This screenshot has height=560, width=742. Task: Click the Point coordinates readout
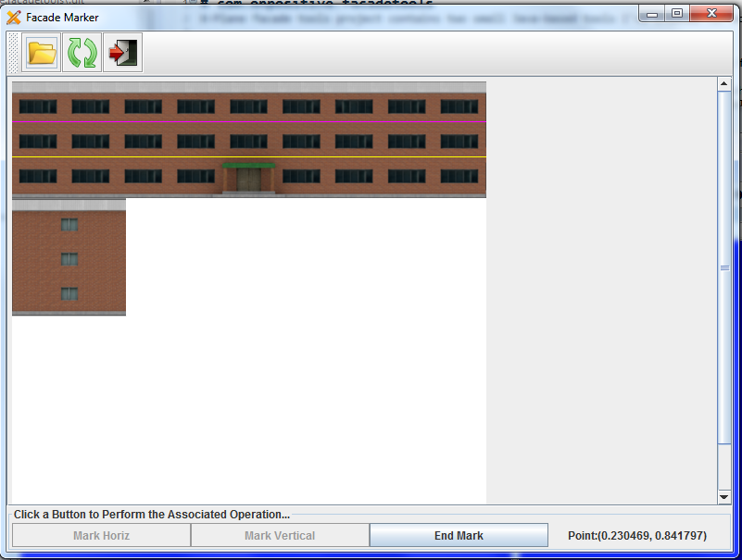[637, 535]
